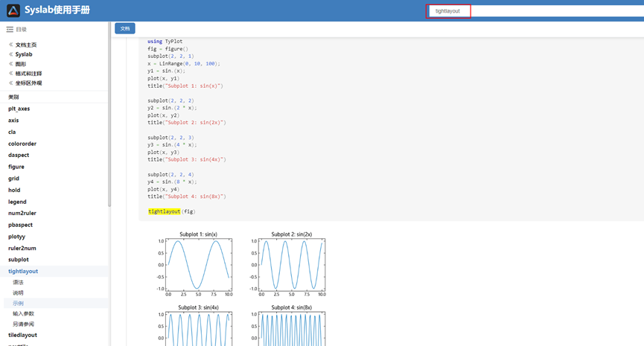This screenshot has width=644, height=346.
Task: Click the back chevron beside 坐标区外观
Action: pos(10,83)
